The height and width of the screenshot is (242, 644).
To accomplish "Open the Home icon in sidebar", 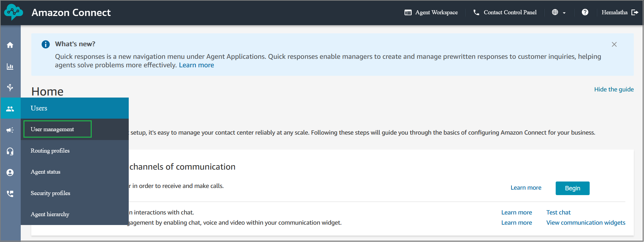I will 10,45.
